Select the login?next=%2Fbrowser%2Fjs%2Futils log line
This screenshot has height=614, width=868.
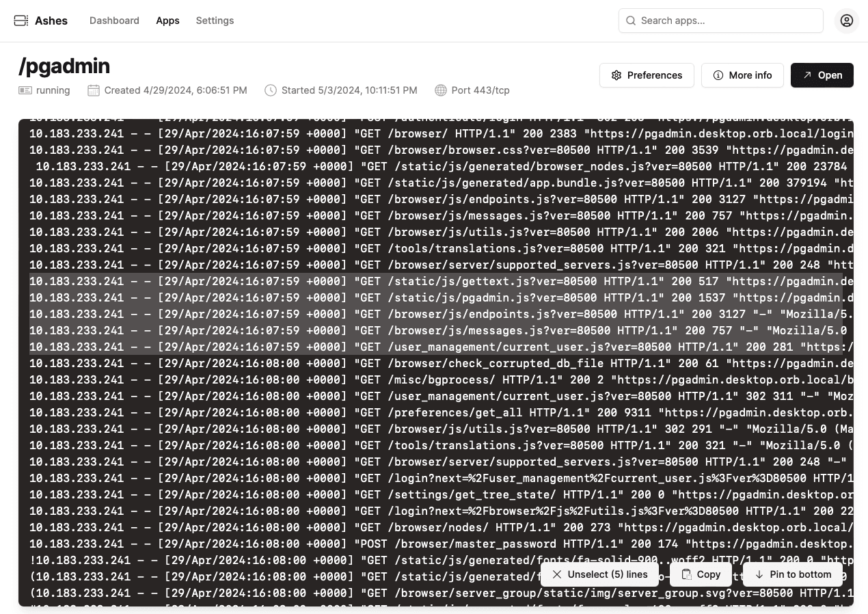(x=436, y=511)
